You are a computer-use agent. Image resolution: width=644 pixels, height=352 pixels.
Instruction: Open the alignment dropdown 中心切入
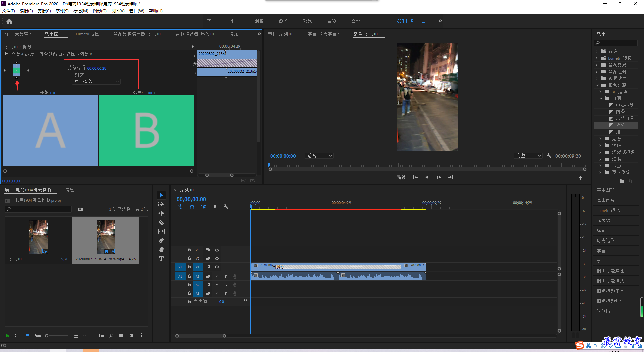click(97, 82)
